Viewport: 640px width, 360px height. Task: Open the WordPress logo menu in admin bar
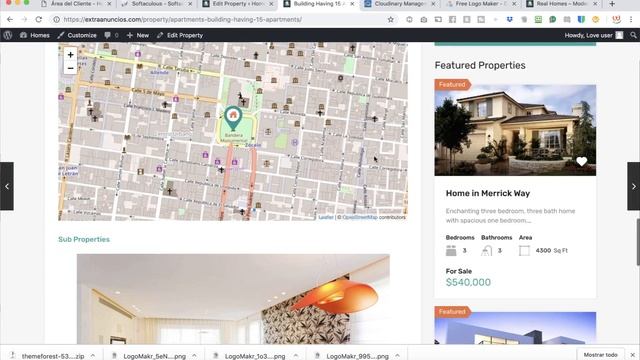pos(8,36)
